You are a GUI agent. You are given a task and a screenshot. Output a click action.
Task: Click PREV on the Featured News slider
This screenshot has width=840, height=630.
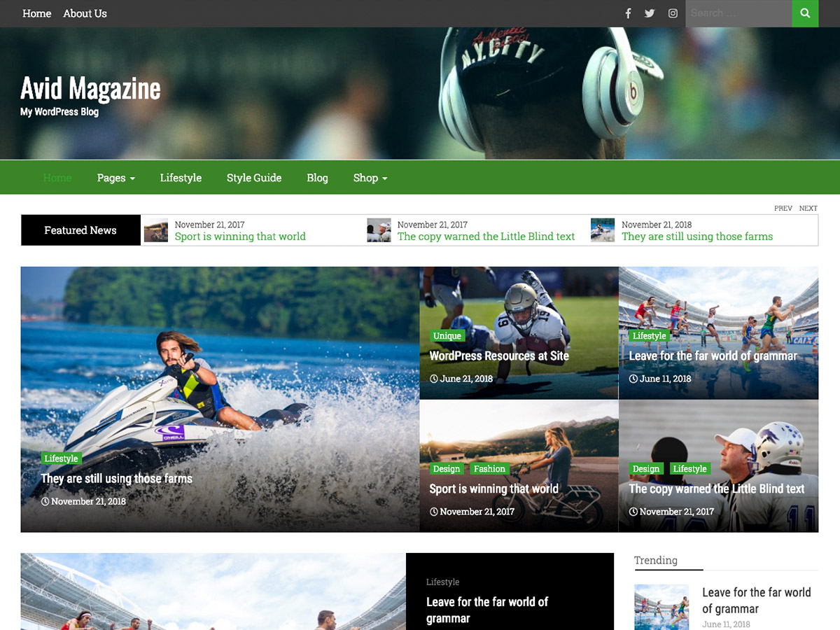783,208
